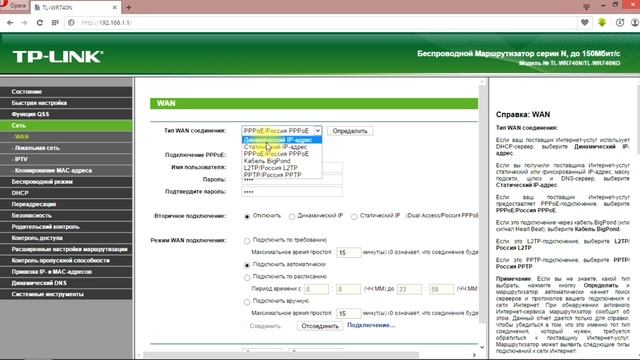Open the Состояние menu item
Image resolution: width=640 pixels, height=360 pixels.
pos(66,91)
